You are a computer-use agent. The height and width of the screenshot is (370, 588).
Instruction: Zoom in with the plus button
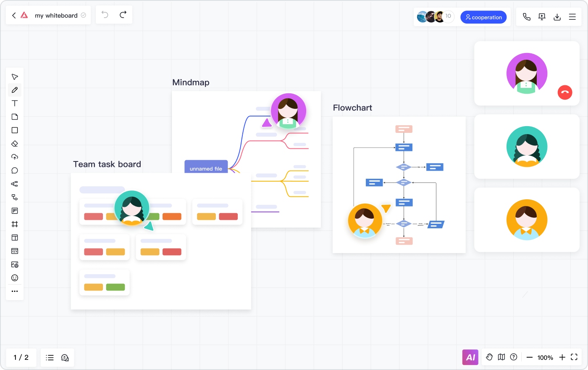562,357
